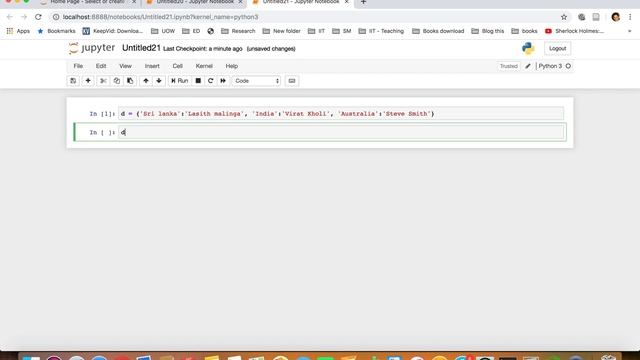Insert a cell below with plus icon

click(x=88, y=81)
